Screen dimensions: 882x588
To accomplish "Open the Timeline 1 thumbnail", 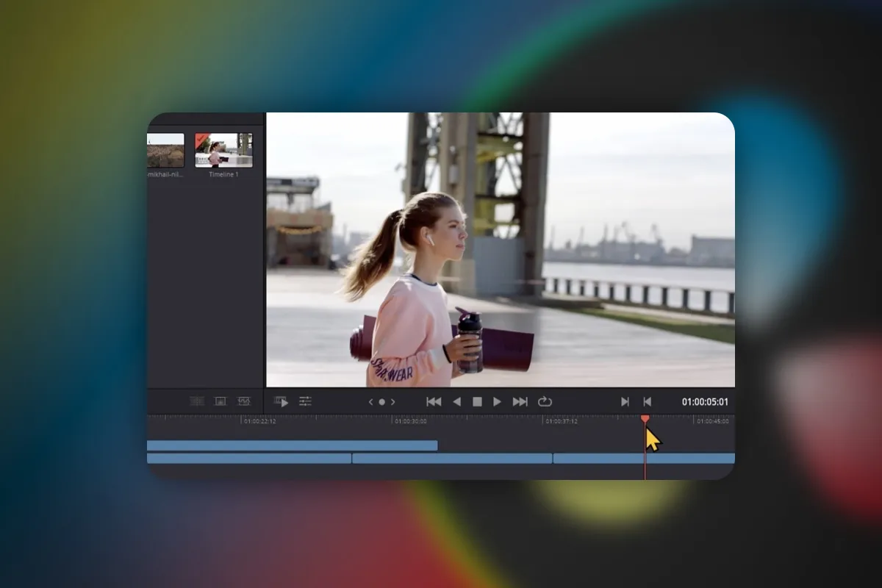I will tap(223, 150).
